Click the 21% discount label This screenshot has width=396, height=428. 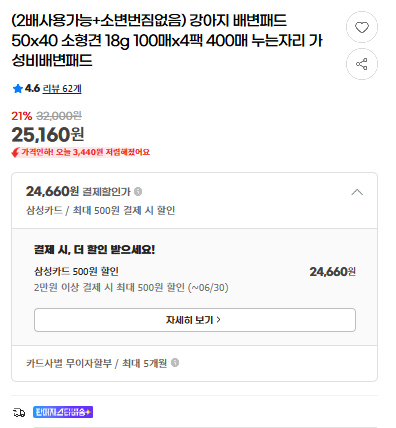click(x=22, y=116)
